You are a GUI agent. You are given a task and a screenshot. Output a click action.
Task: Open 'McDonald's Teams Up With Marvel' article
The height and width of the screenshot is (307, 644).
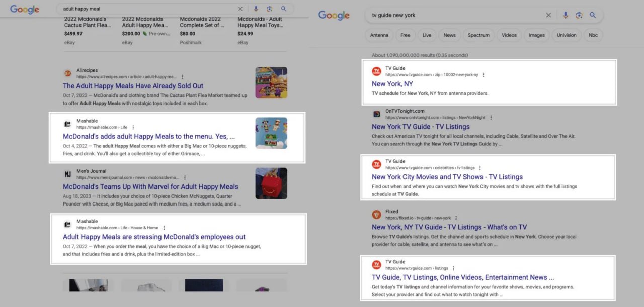[x=150, y=186]
